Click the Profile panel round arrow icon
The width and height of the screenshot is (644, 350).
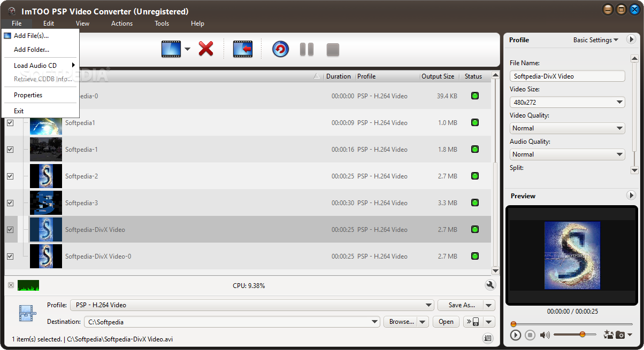tap(631, 40)
